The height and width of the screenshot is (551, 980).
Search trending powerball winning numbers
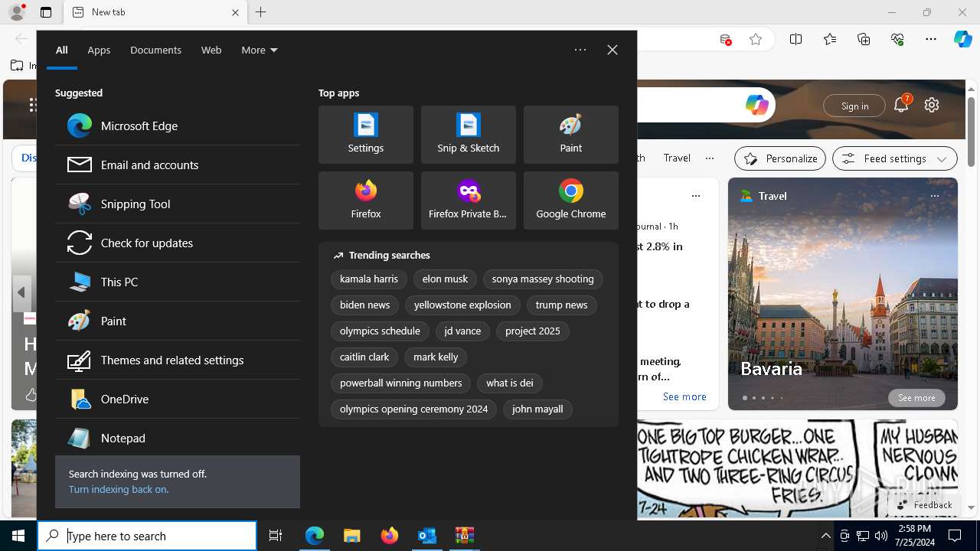coord(401,383)
